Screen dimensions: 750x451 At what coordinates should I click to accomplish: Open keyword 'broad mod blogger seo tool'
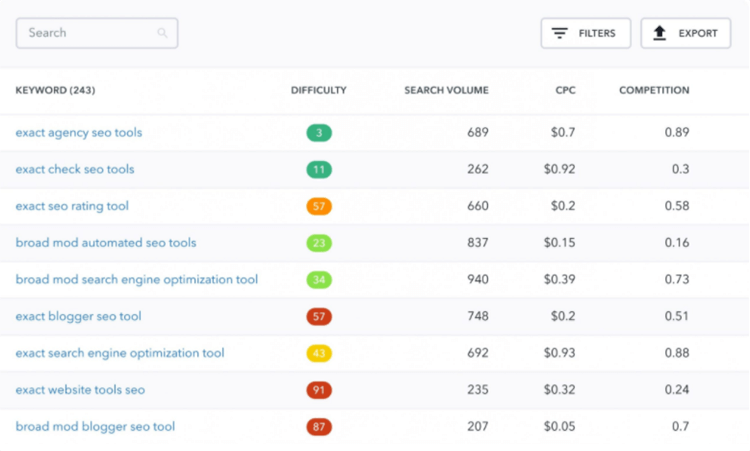(x=95, y=427)
